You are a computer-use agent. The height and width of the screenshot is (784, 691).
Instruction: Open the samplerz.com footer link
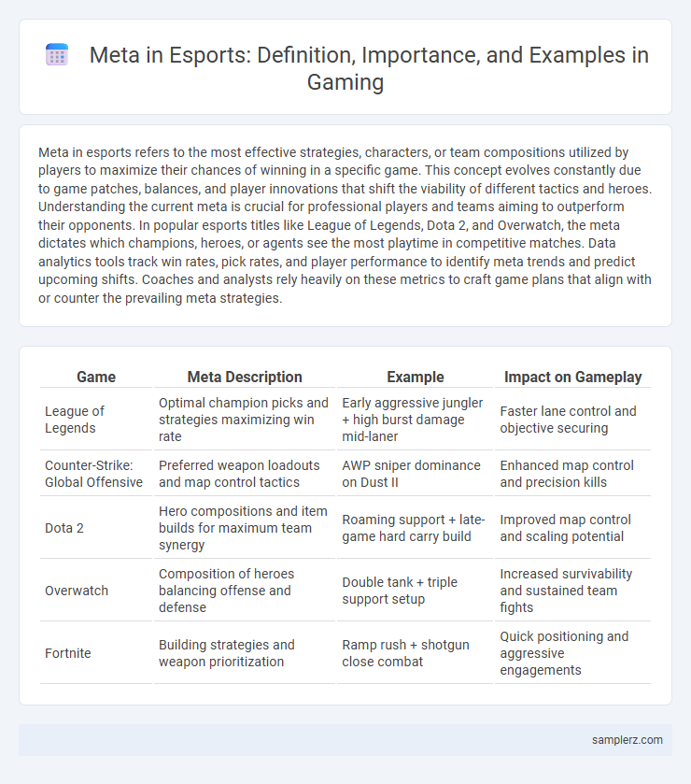(x=628, y=740)
